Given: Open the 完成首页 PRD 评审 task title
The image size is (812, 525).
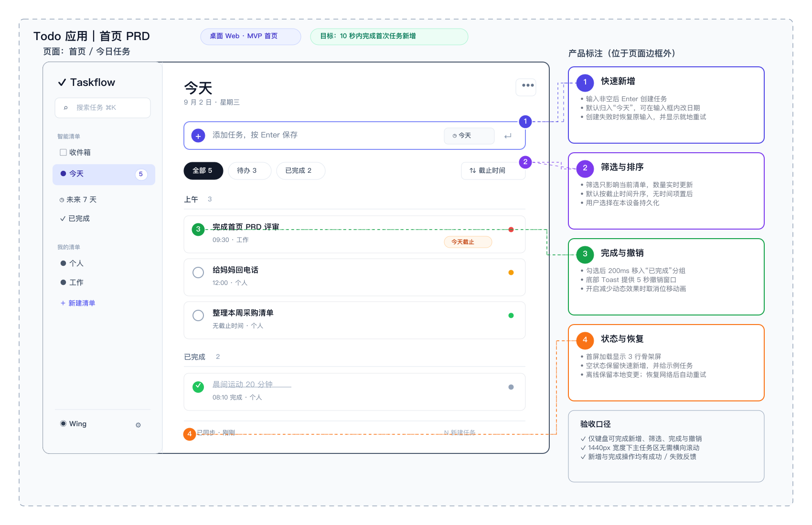Looking at the screenshot, I should tap(246, 227).
